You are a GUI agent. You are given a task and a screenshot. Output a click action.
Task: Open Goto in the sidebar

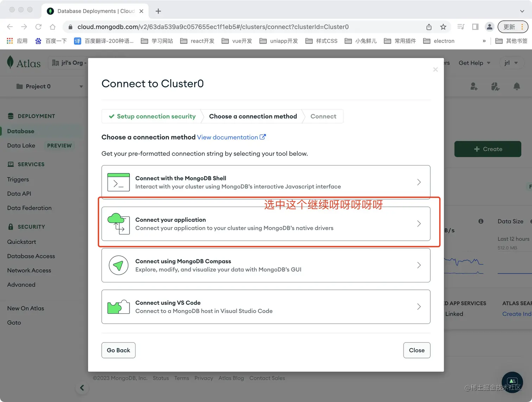pos(14,322)
